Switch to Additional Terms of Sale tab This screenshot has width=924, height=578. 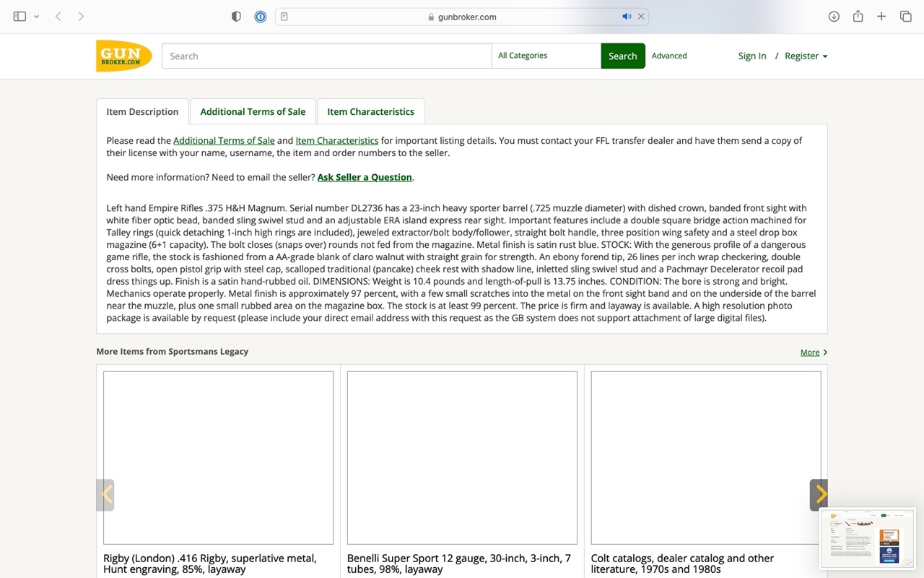(x=253, y=111)
